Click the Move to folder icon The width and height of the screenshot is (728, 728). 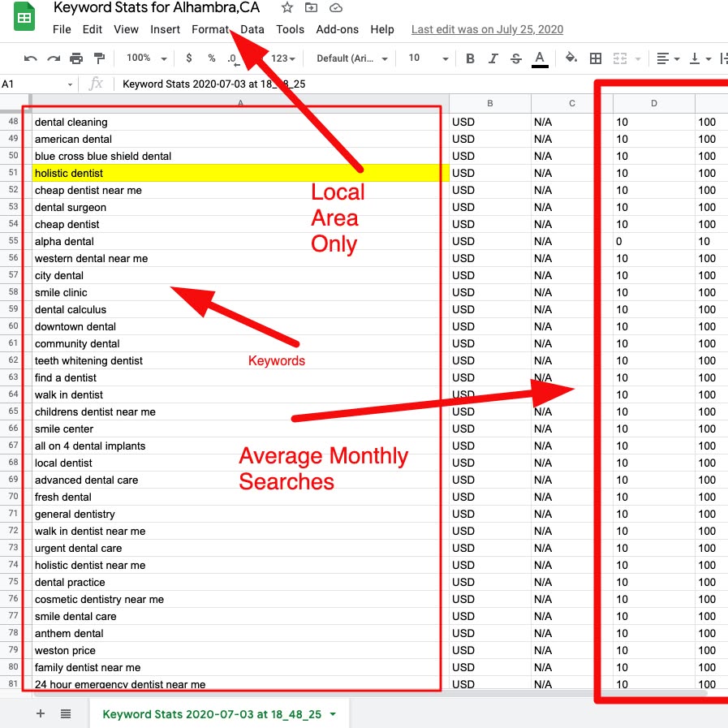click(311, 8)
